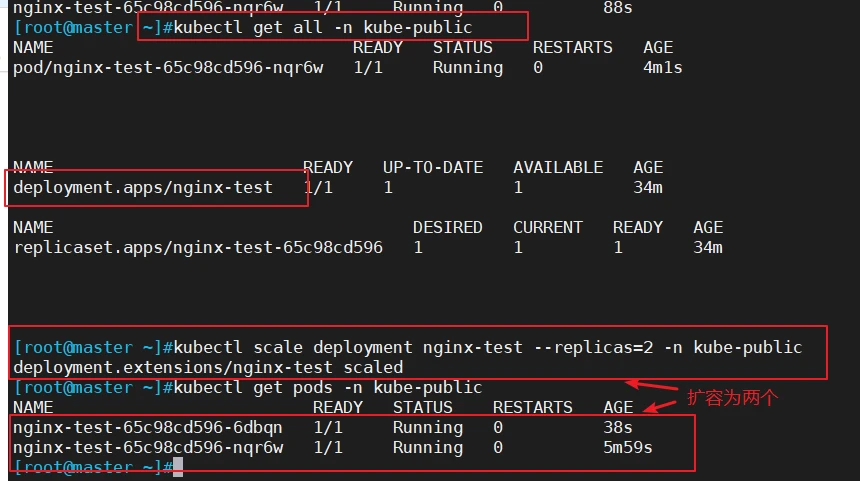
Task: Click the red Chinese annotation text
Action: coord(732,398)
